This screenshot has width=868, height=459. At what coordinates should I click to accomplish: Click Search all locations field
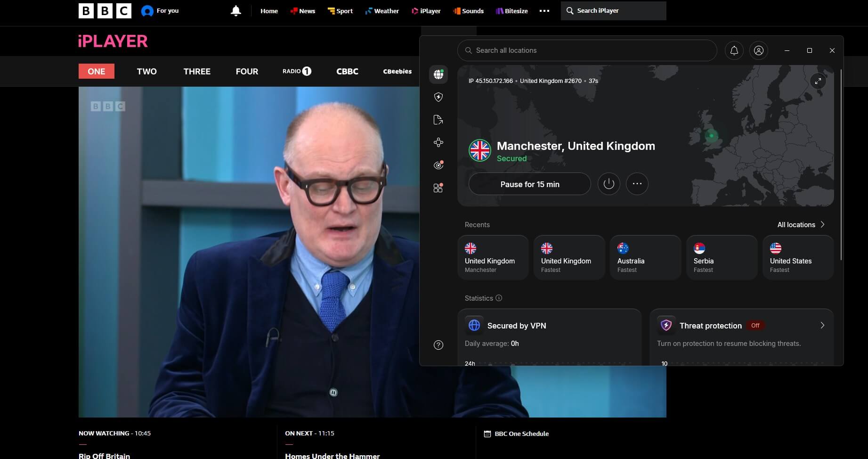tap(587, 50)
